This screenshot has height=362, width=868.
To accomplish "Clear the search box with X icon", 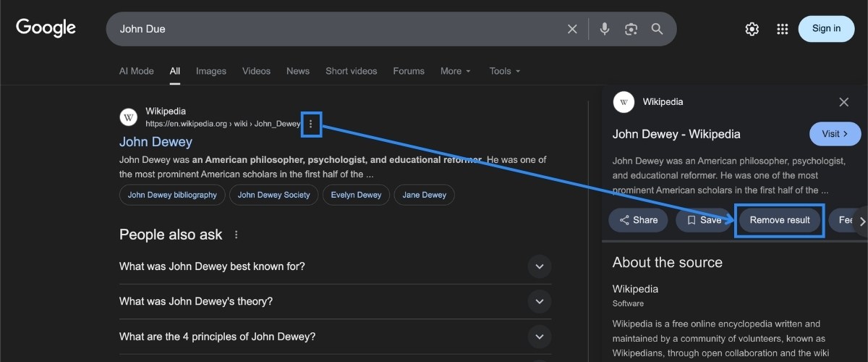I will tap(572, 29).
